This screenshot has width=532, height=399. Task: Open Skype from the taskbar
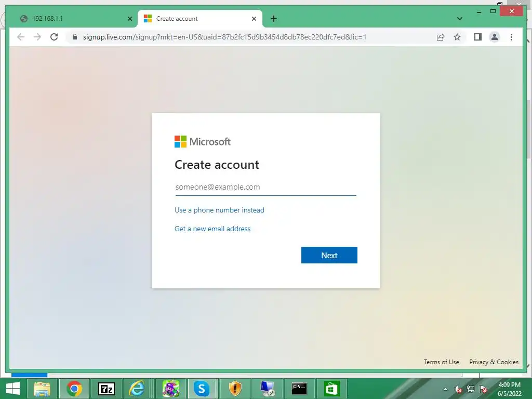coord(202,389)
